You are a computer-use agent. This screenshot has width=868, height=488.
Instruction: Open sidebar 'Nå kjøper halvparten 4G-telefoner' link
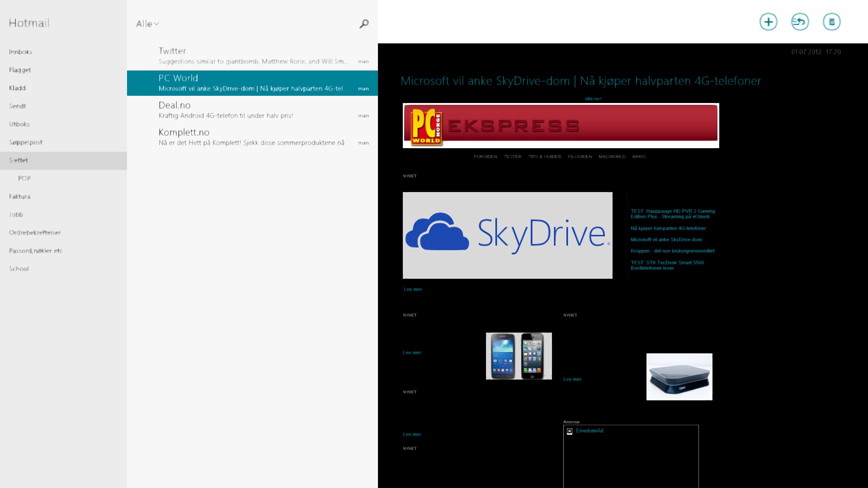[x=668, y=229]
